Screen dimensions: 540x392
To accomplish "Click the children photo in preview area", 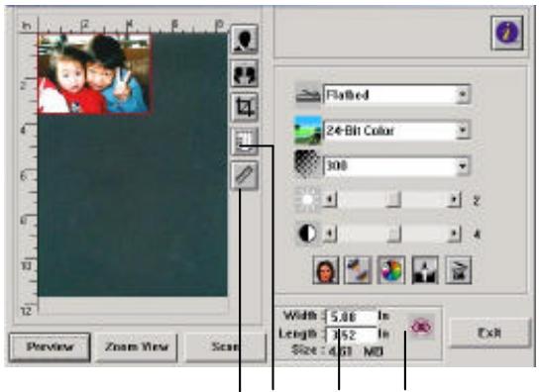I will [94, 73].
